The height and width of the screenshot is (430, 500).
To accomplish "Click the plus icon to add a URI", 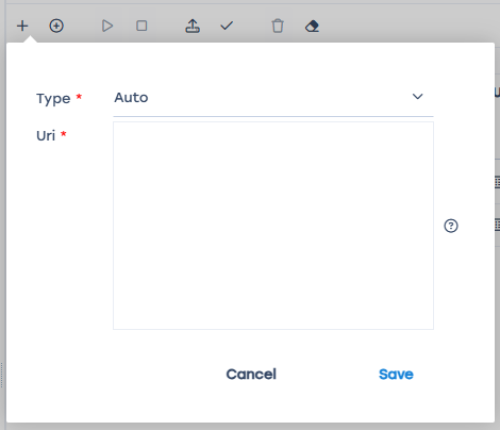I will point(22,26).
